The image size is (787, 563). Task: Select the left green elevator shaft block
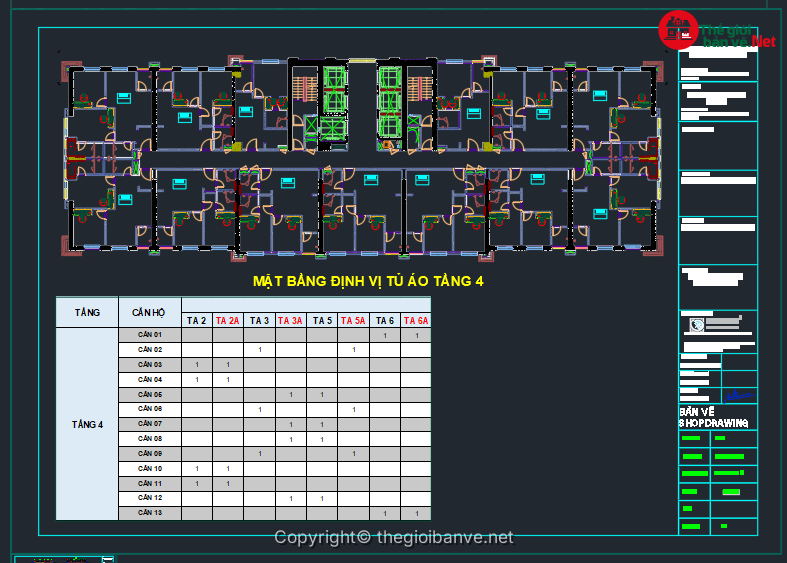coord(332,100)
